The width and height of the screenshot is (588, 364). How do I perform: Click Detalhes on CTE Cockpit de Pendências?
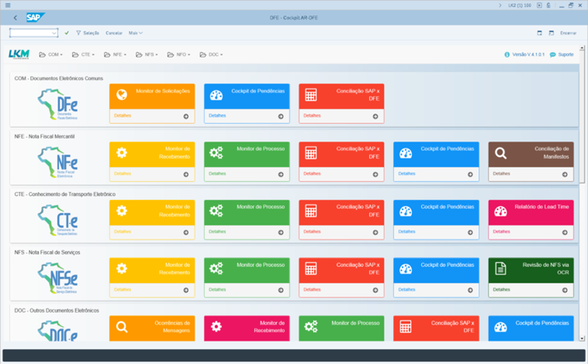[x=406, y=232]
